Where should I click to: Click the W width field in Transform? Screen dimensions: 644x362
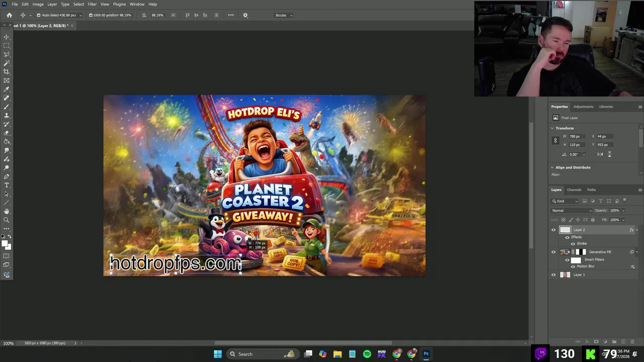click(x=578, y=136)
